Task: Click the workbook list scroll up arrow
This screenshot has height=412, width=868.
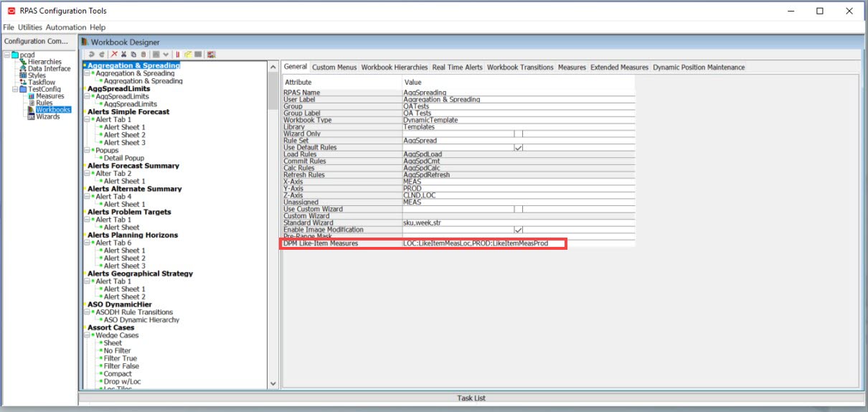Action: coord(273,67)
